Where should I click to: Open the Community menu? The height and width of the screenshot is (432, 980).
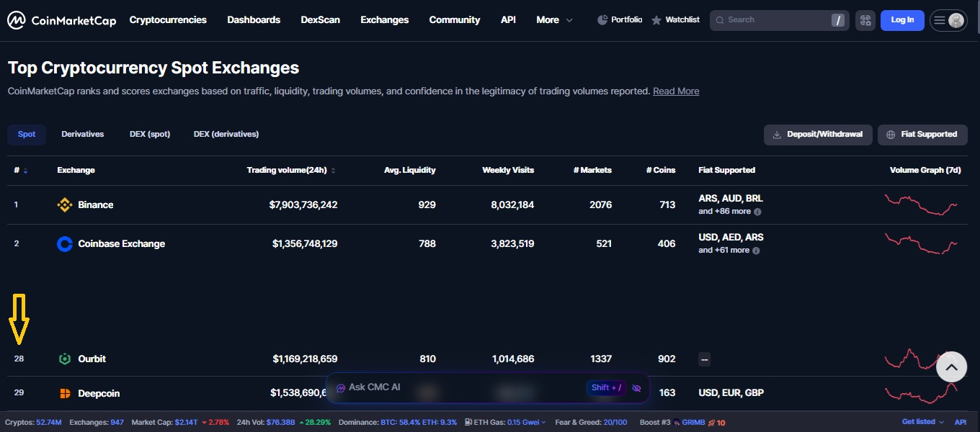tap(455, 20)
